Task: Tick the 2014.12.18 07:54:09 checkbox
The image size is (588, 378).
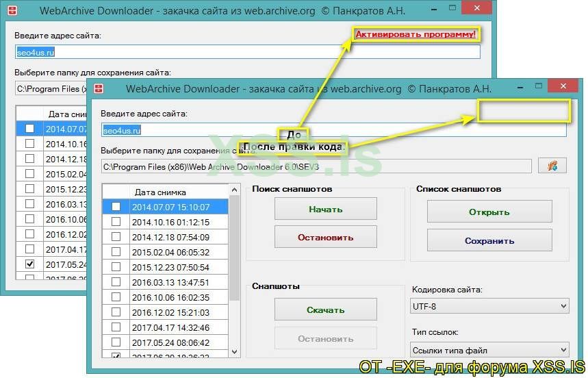Action: click(116, 237)
